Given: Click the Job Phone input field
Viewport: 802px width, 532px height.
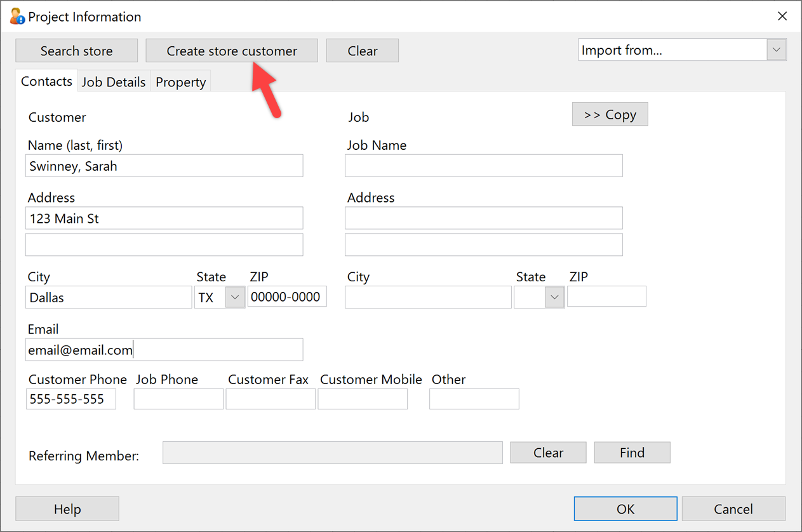Looking at the screenshot, I should [x=178, y=399].
